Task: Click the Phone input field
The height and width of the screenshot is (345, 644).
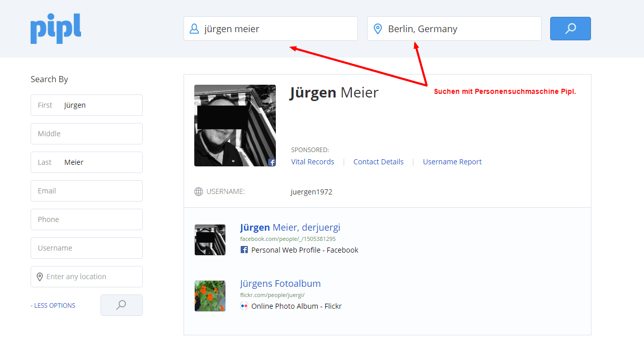Action: tap(86, 219)
